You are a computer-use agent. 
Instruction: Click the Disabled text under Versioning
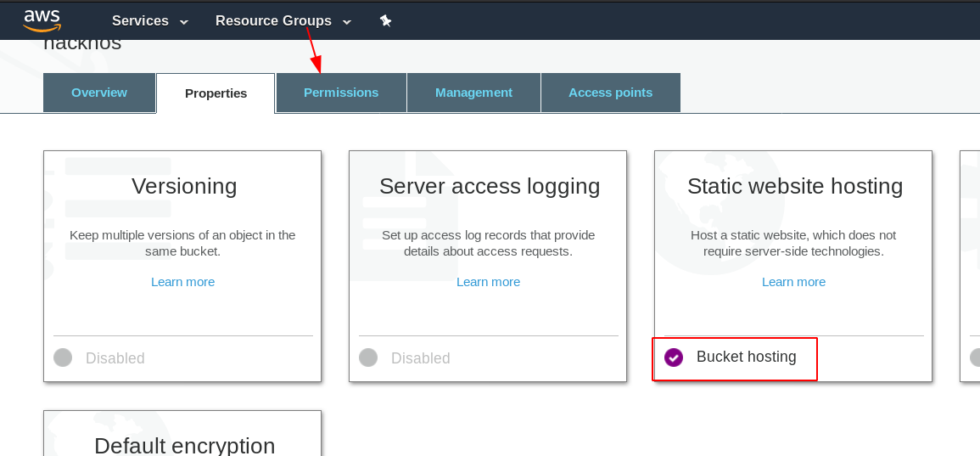pos(115,358)
